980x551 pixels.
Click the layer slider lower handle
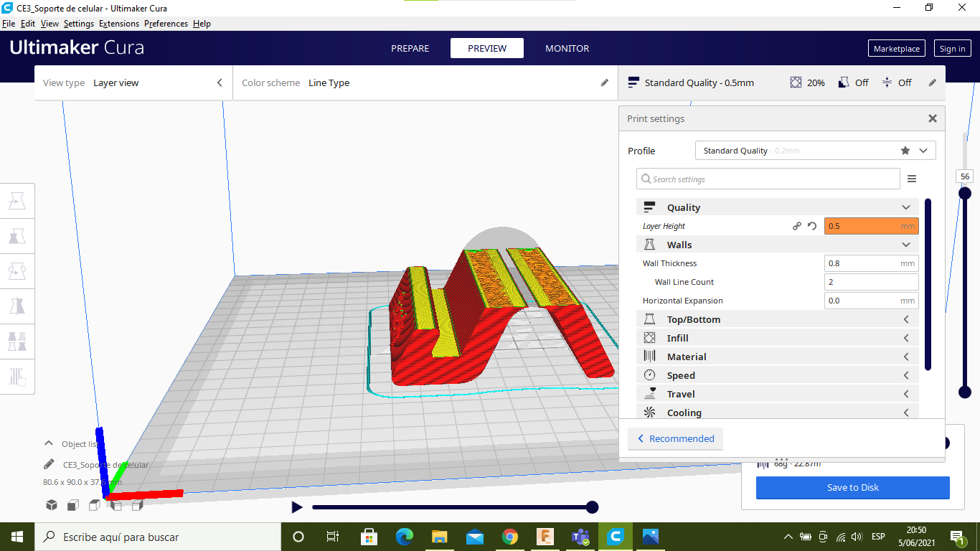pos(965,392)
